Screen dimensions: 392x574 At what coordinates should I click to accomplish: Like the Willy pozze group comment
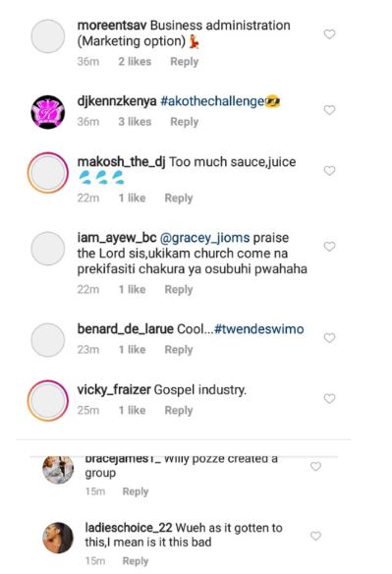(315, 466)
